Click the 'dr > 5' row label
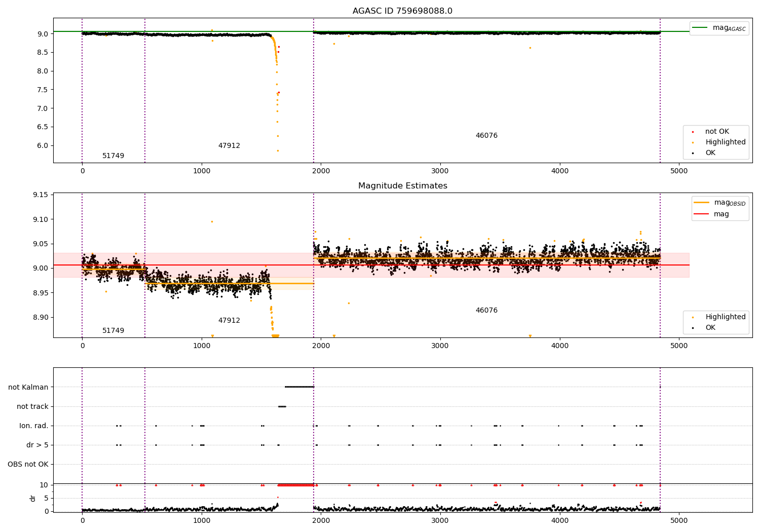 [37, 445]
